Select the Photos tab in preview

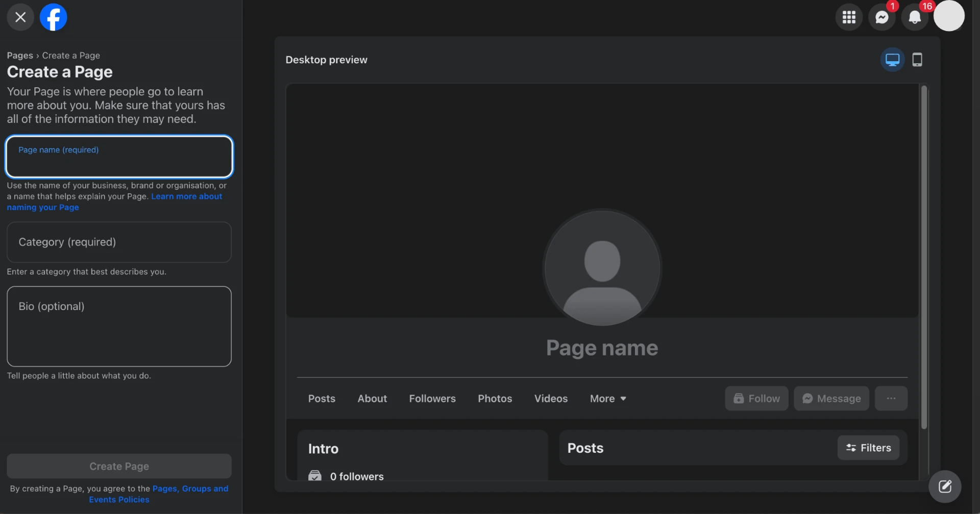point(495,399)
